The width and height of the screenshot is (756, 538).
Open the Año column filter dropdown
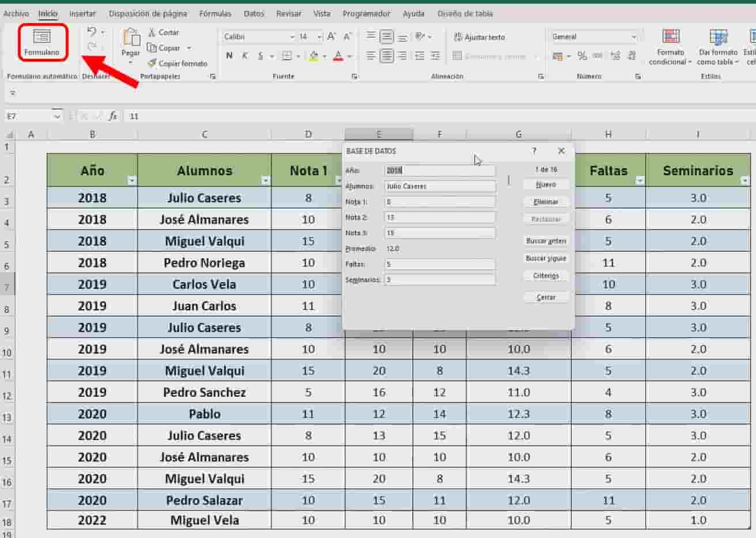pyautogui.click(x=131, y=180)
